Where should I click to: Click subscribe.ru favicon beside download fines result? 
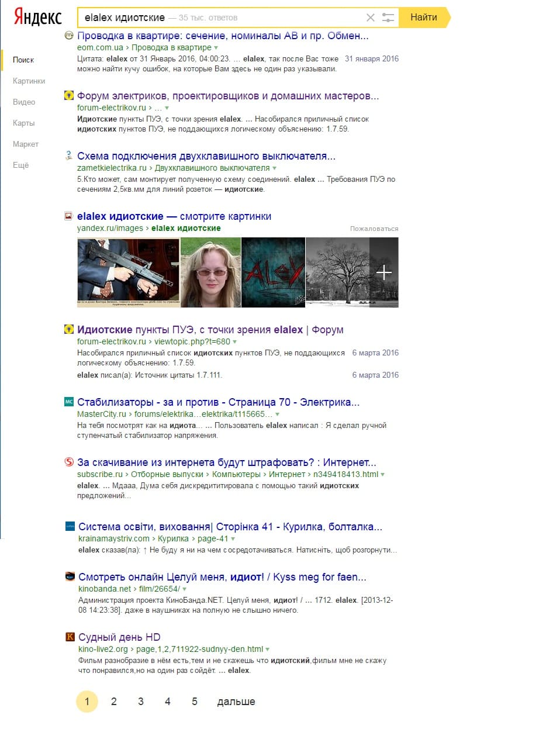(x=69, y=462)
